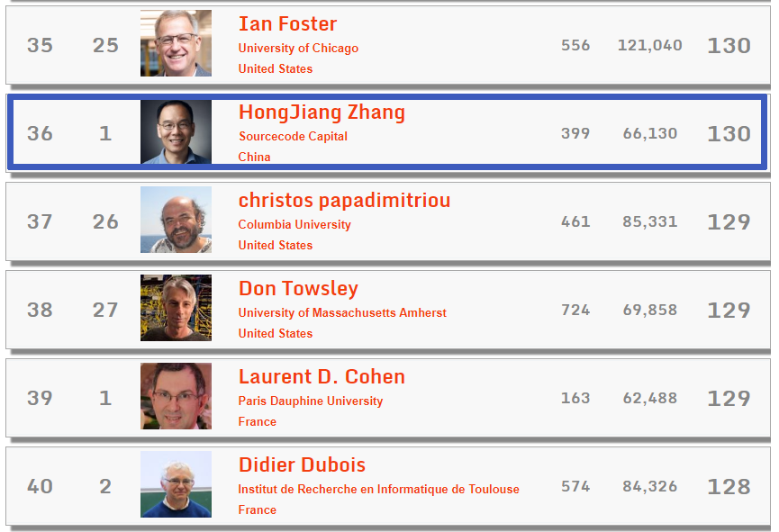The width and height of the screenshot is (779, 532).
Task: Open Didier Dubois's name link
Action: click(302, 464)
